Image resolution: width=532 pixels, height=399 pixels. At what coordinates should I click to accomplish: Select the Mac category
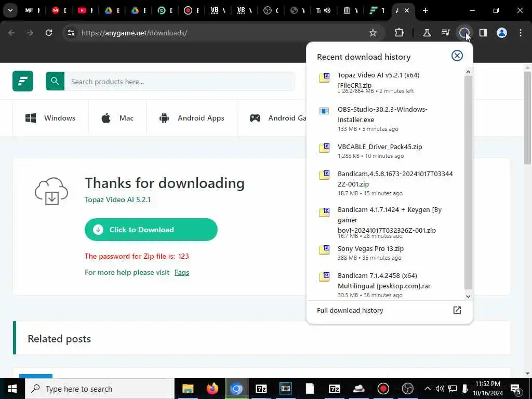[117, 118]
